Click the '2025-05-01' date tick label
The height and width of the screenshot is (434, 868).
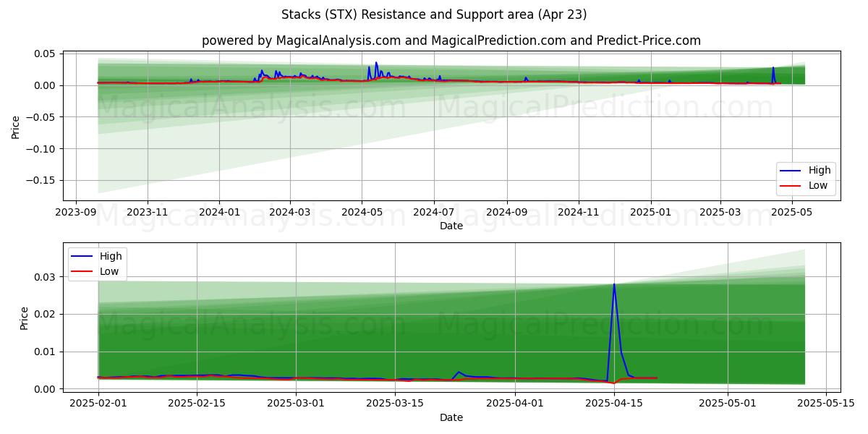click(x=727, y=404)
